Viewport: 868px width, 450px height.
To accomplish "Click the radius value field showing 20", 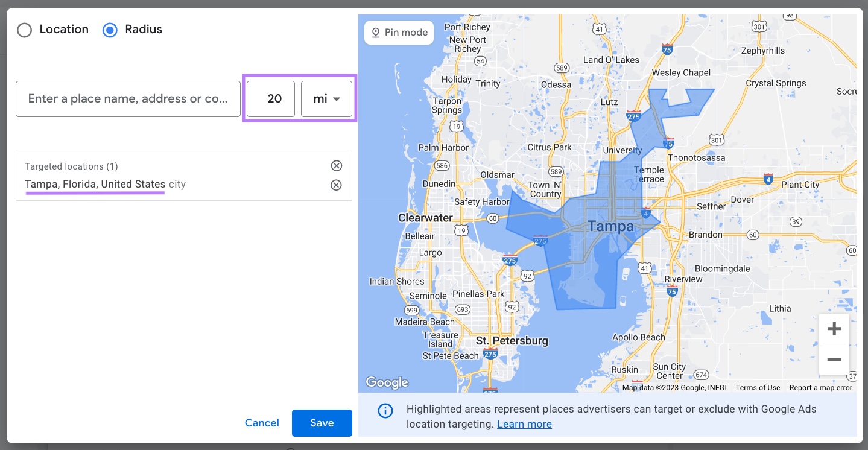I will pos(270,98).
